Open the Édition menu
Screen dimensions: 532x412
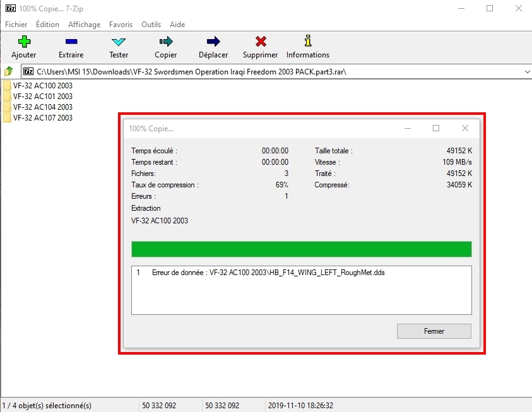click(47, 25)
